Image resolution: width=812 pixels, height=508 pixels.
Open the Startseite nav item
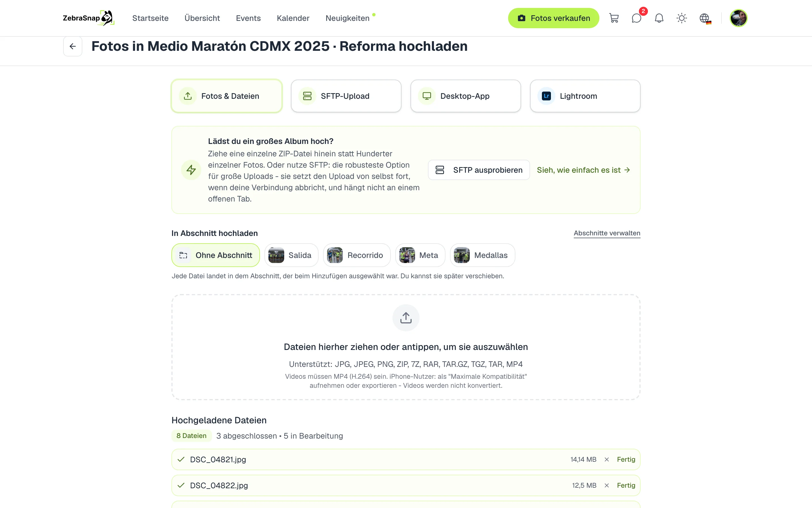(x=150, y=18)
